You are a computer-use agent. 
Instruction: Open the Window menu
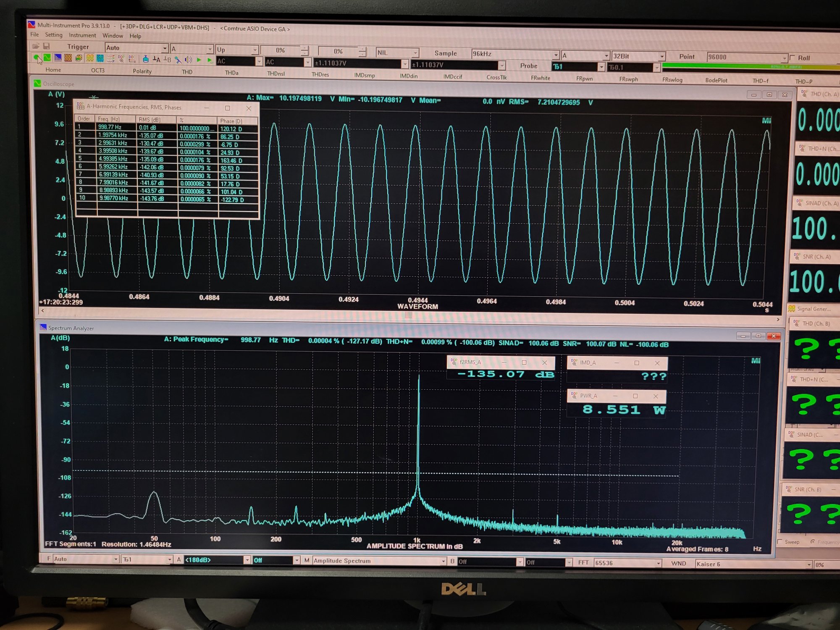coord(113,36)
